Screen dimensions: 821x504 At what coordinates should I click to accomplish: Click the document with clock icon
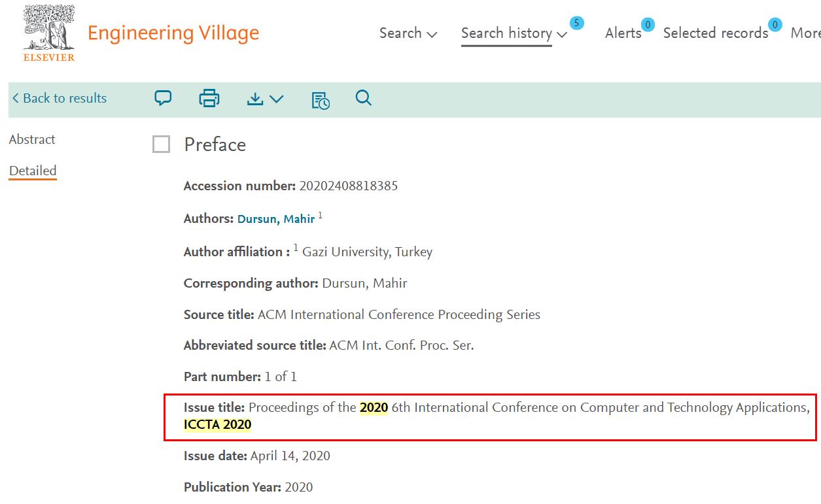point(320,100)
